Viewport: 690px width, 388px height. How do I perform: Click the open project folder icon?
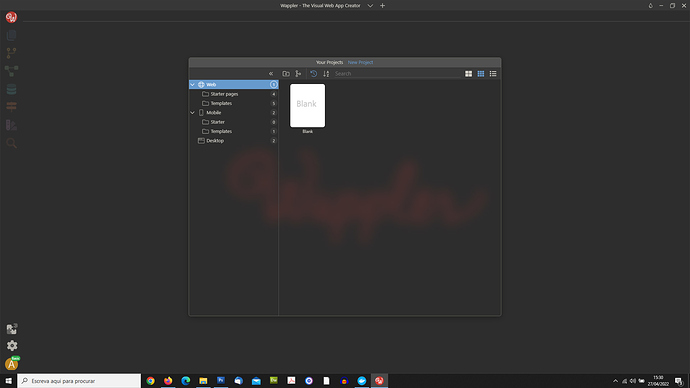286,73
